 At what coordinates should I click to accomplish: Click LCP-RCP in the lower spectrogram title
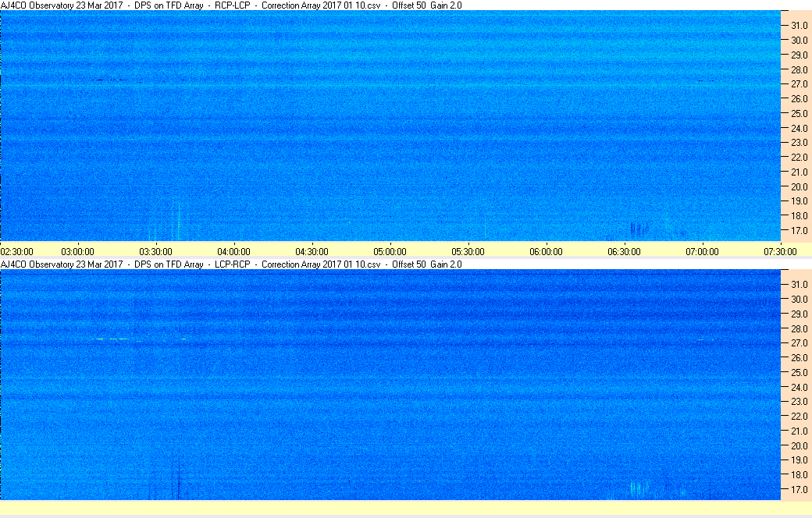[233, 264]
